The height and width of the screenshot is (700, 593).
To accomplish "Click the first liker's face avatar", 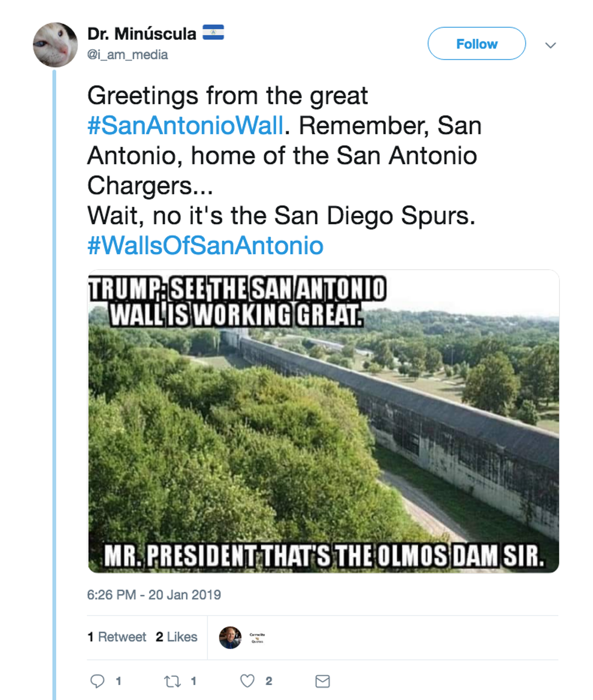I will [230, 637].
